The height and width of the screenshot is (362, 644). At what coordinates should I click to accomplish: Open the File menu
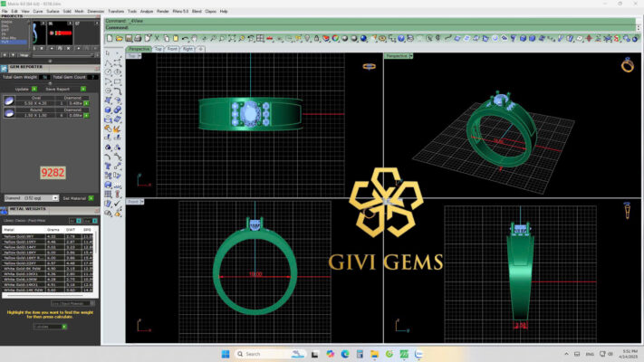click(x=5, y=12)
